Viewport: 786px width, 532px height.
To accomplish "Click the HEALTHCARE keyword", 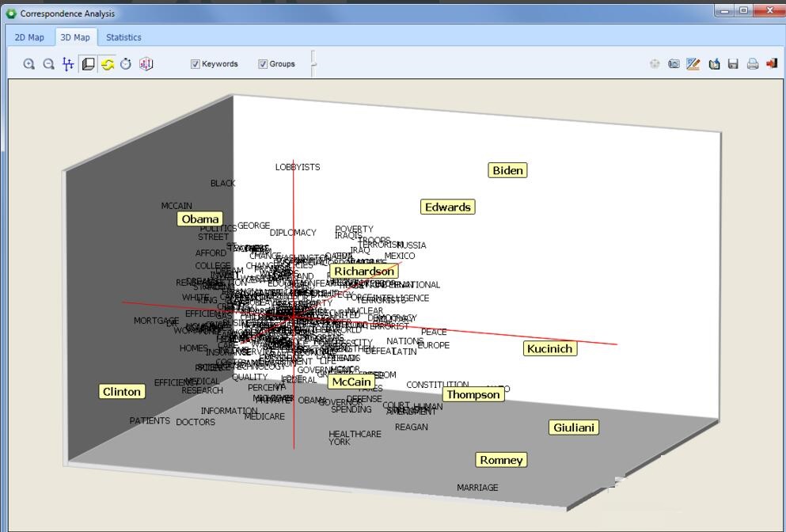I will point(355,434).
